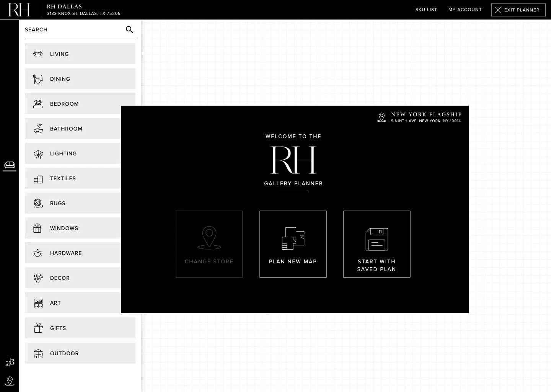Click the X icon on Exit Planner

[498, 10]
